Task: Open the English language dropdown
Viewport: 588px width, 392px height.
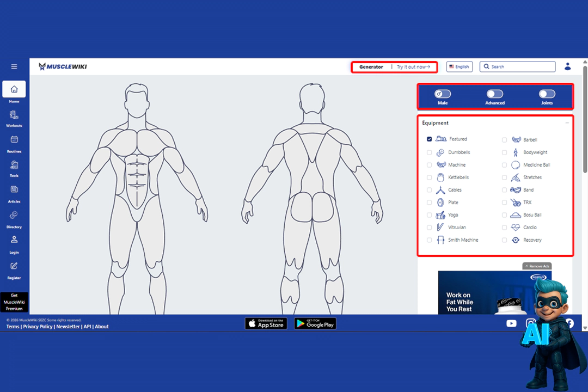Action: pyautogui.click(x=459, y=66)
